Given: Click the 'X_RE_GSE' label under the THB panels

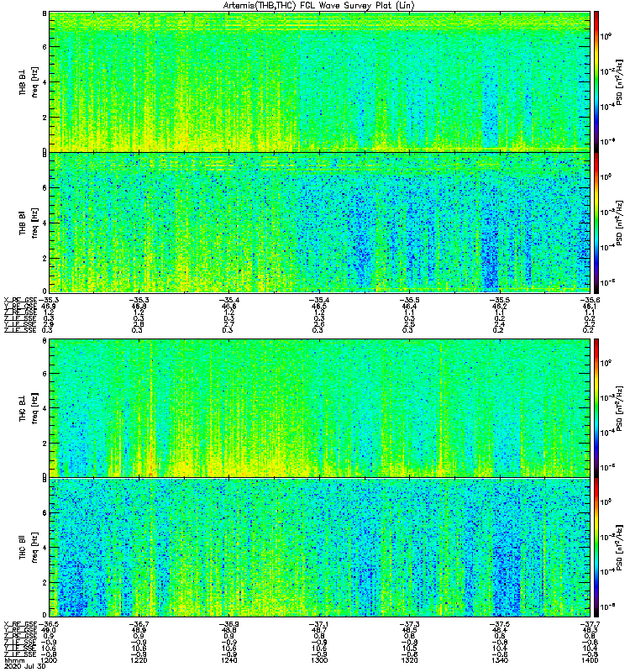Looking at the screenshot, I should [20, 300].
